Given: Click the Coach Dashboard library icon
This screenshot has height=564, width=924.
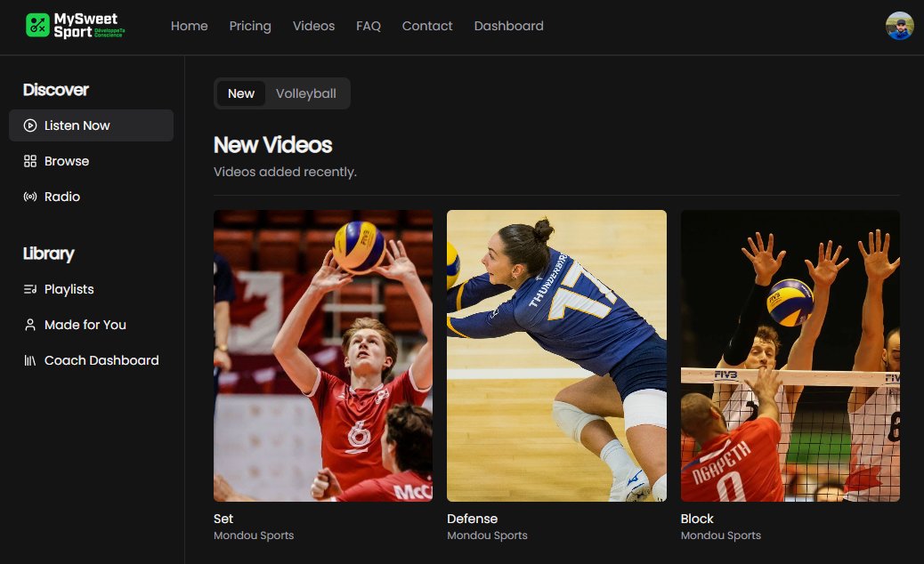Looking at the screenshot, I should pos(30,360).
